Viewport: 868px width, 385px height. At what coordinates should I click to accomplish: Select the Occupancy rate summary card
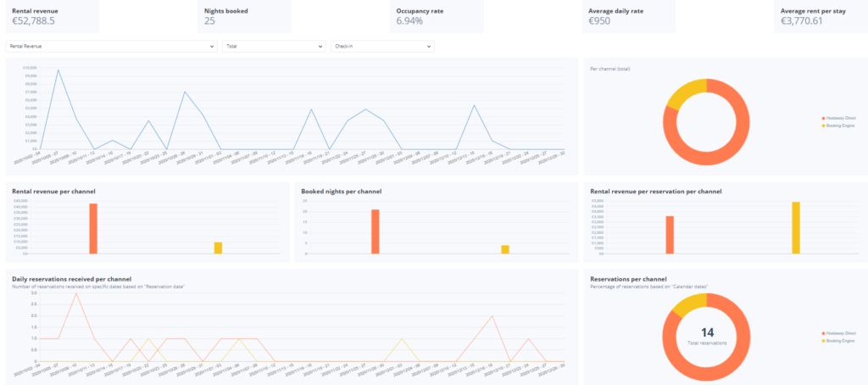[x=437, y=16]
